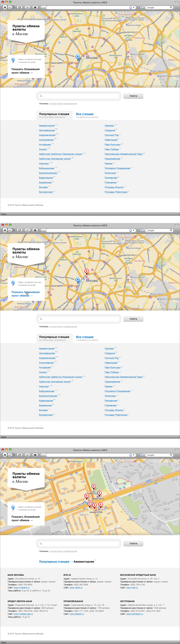
Task: Click the Home icon in the topmost browser toolbar
Action: point(35,7)
